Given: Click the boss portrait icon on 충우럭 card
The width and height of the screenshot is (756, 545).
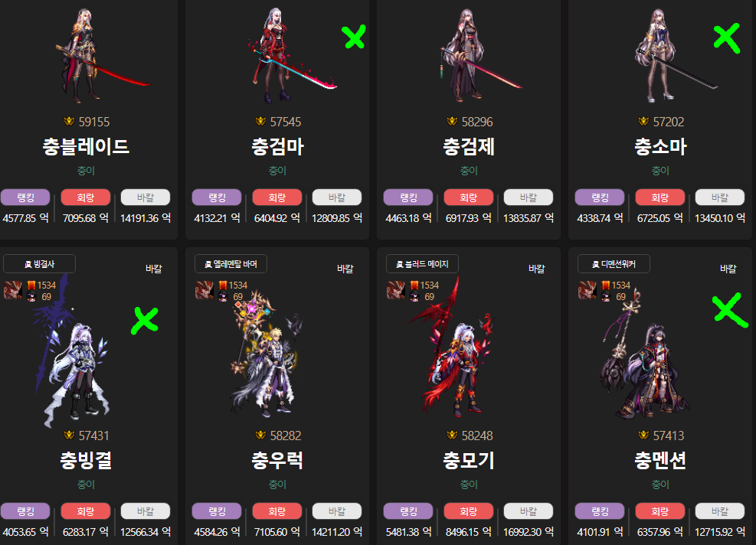Looking at the screenshot, I should pos(205,290).
